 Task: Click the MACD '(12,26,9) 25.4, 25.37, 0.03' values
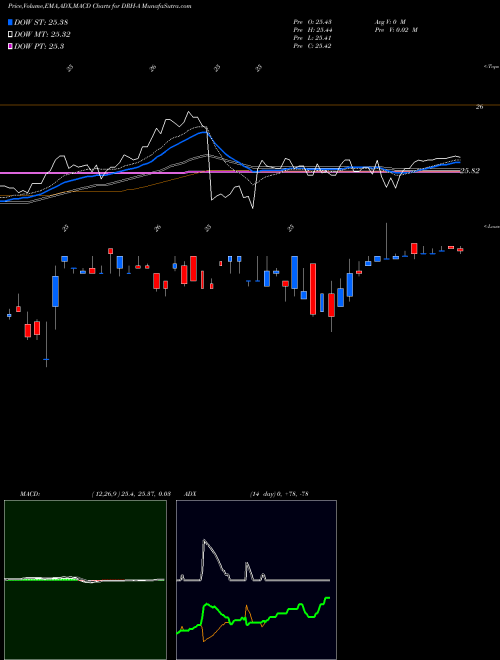click(x=131, y=494)
